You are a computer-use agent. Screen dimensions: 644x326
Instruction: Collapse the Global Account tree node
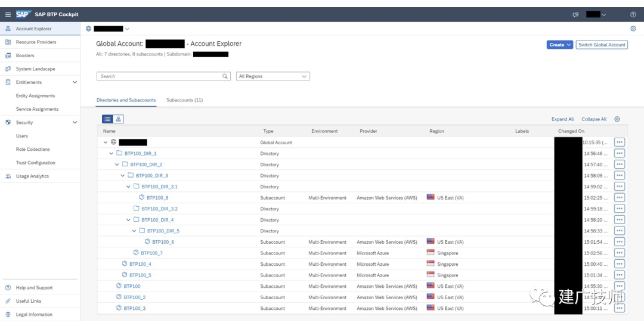coord(106,142)
